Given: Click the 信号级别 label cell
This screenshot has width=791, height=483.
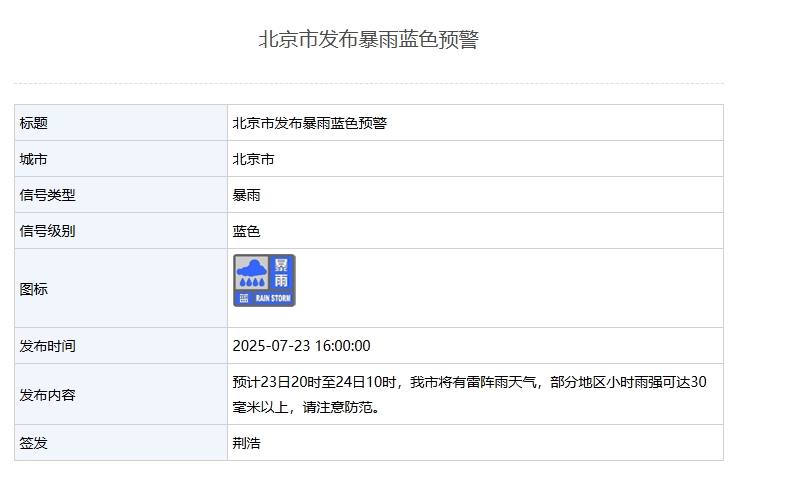Looking at the screenshot, I should coord(121,231).
